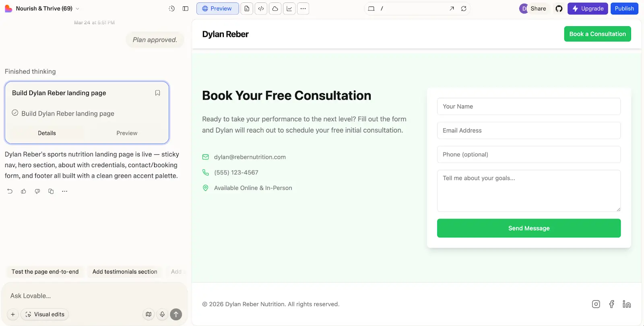Click the Publish button
644x326 pixels.
click(624, 8)
